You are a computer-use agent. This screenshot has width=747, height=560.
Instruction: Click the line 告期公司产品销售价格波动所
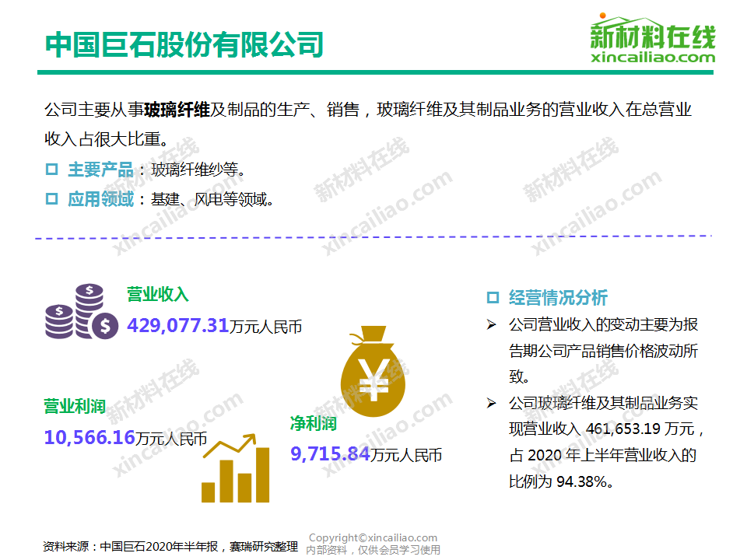click(x=603, y=351)
